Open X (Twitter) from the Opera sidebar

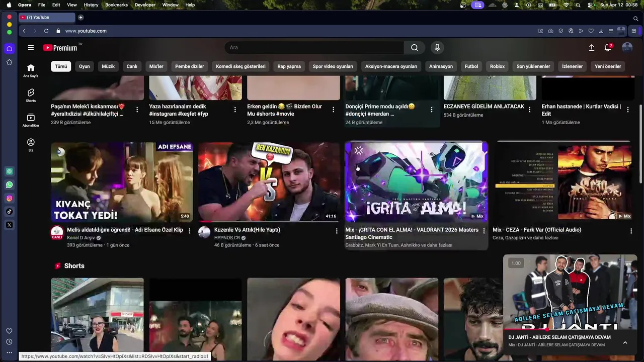9,225
